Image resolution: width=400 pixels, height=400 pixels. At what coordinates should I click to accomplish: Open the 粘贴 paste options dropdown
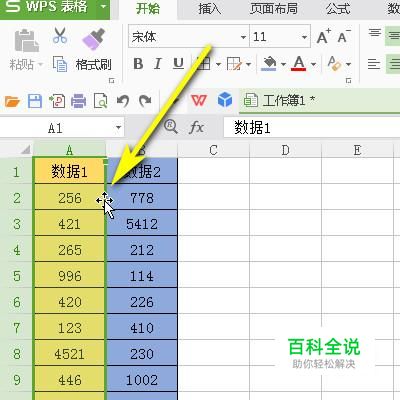coord(41,64)
